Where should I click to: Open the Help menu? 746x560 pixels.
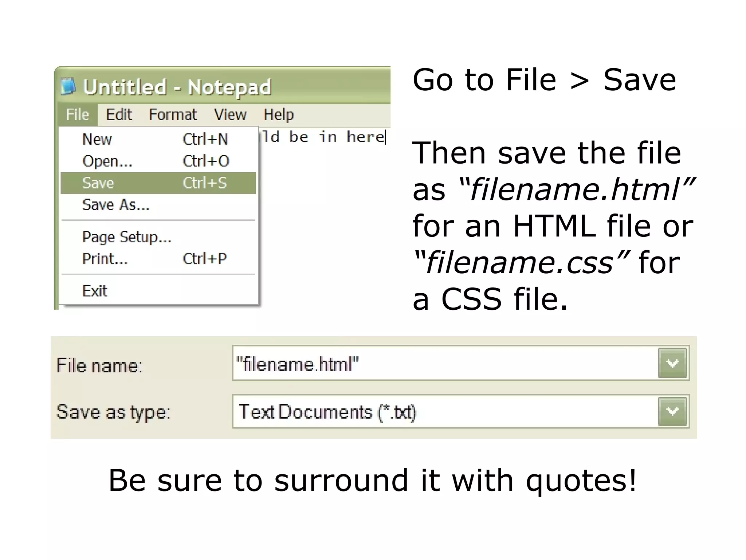(279, 115)
